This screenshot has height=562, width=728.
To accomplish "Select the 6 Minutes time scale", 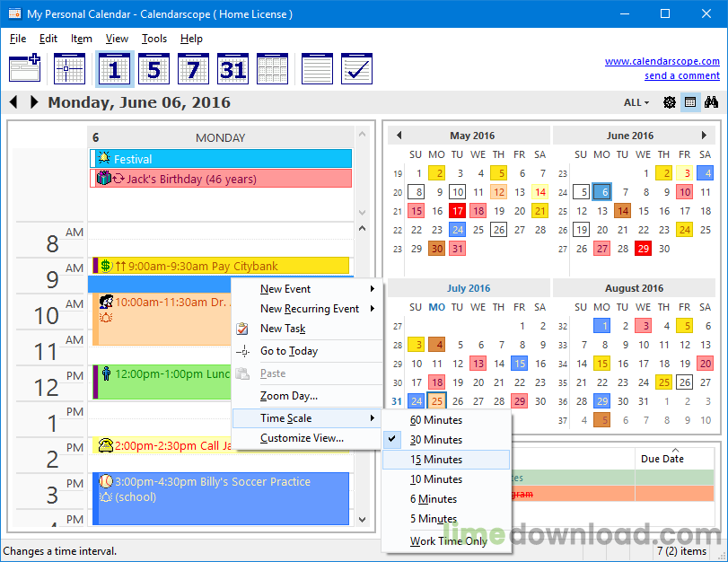I will click(x=446, y=499).
